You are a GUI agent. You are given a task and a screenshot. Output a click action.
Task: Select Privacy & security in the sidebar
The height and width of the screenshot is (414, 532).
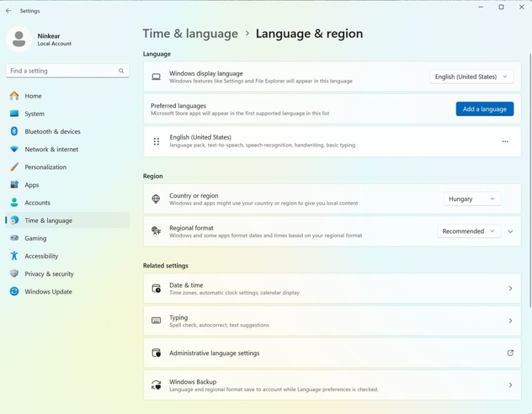pyautogui.click(x=49, y=274)
